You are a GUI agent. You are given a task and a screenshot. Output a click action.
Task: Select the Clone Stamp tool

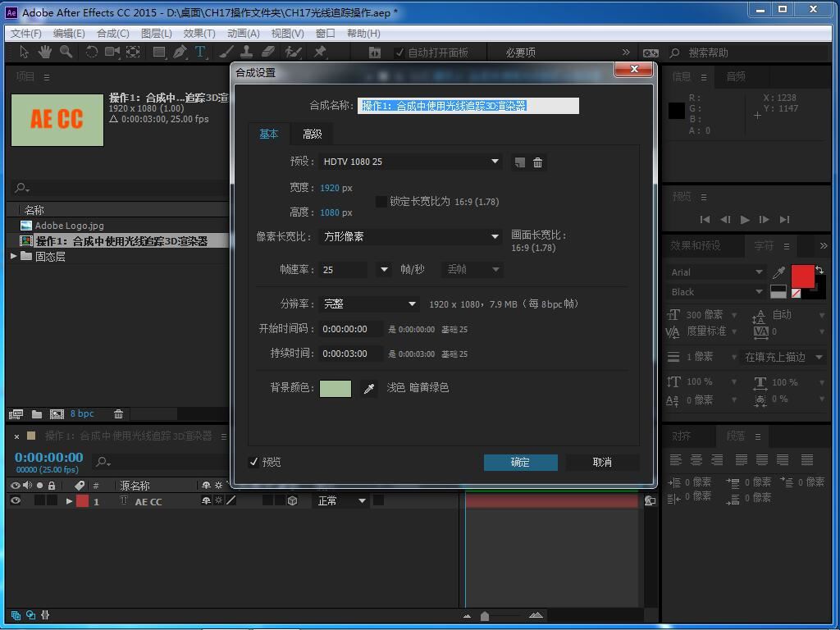(246, 52)
